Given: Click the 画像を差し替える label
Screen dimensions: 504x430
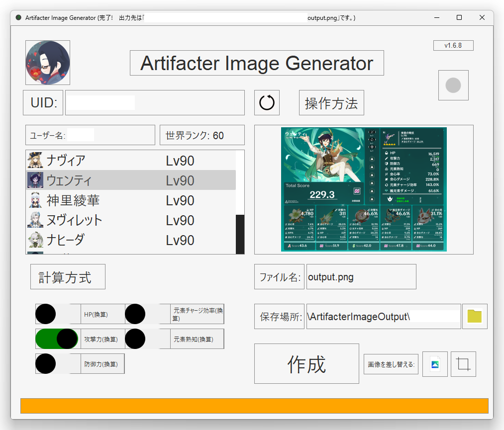Looking at the screenshot, I should coord(391,364).
